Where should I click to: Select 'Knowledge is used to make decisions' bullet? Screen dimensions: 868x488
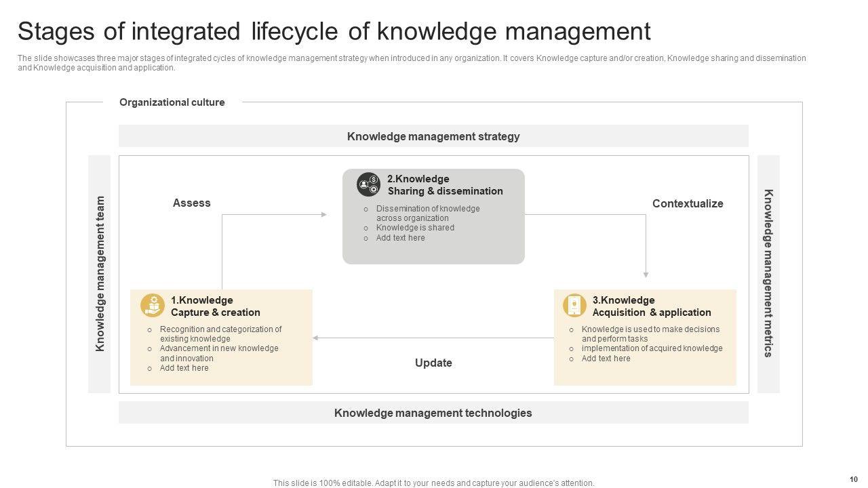651,334
